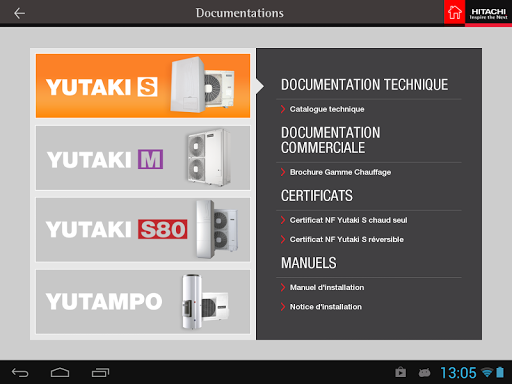Tap the Play Store notification icon

tap(400, 372)
